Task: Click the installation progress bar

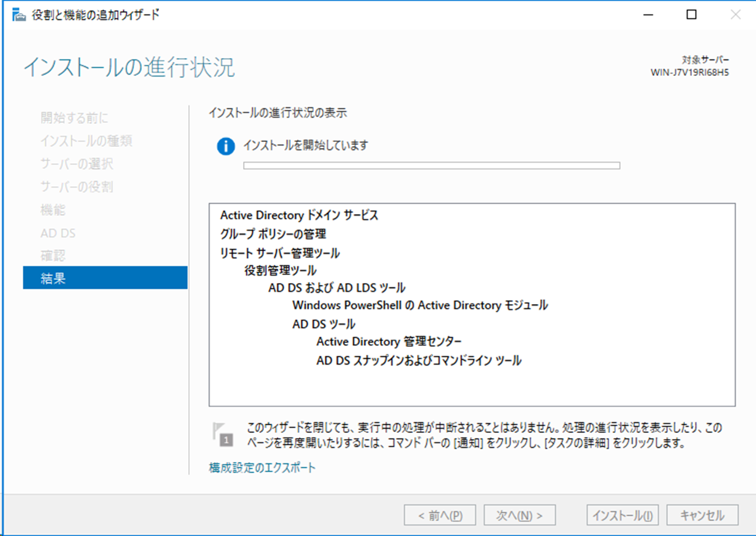Action: click(x=432, y=165)
